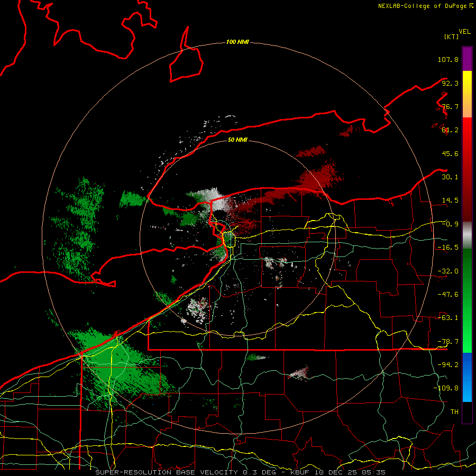Click the NEXLAB-College of DuPage credit text
The height and width of the screenshot is (476, 476).
(425, 6)
